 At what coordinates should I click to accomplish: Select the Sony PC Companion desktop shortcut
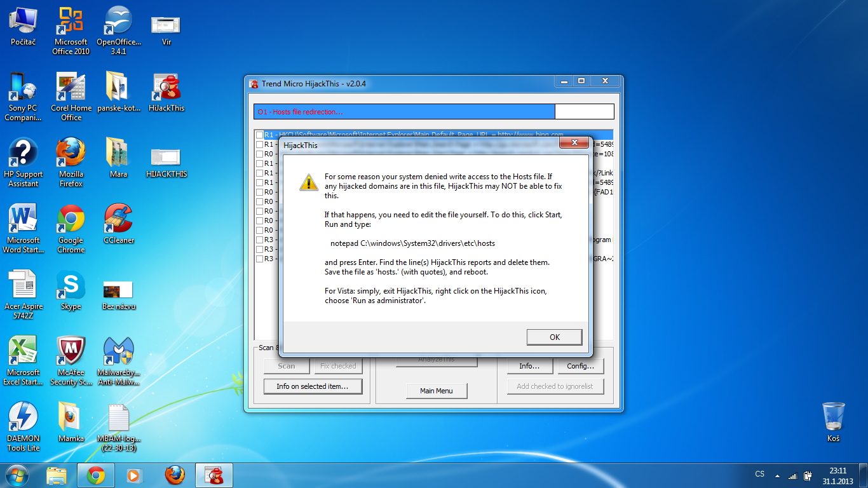(x=24, y=97)
